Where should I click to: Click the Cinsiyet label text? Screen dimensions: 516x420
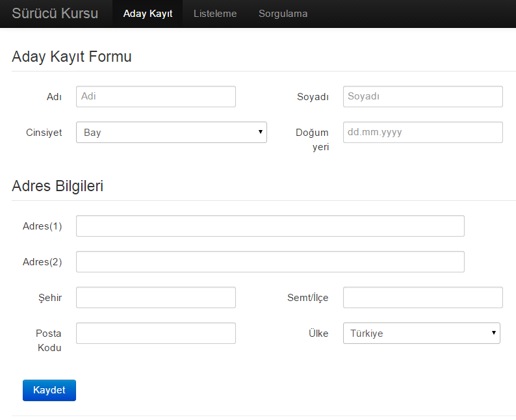(x=44, y=133)
